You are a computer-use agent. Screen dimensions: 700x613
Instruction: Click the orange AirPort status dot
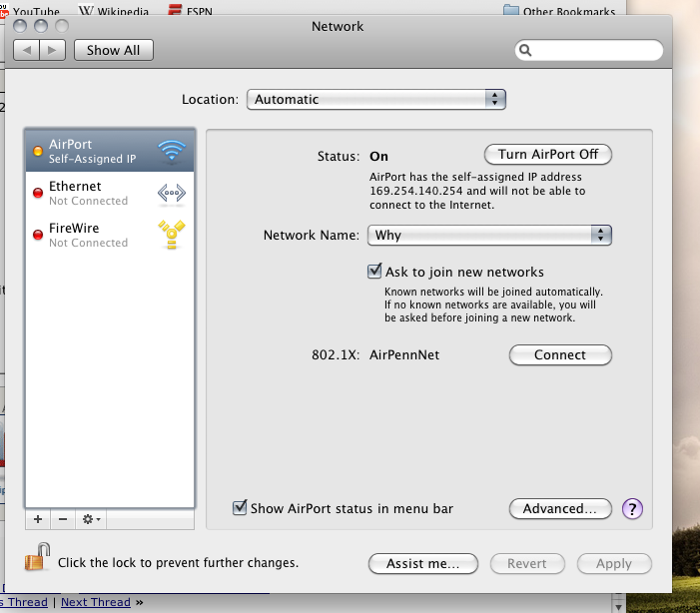(38, 152)
